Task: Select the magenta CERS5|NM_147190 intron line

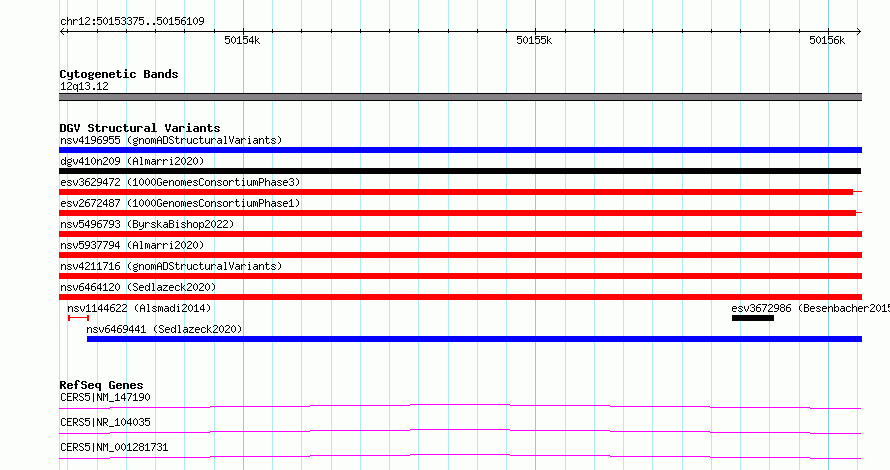Action: [460, 406]
